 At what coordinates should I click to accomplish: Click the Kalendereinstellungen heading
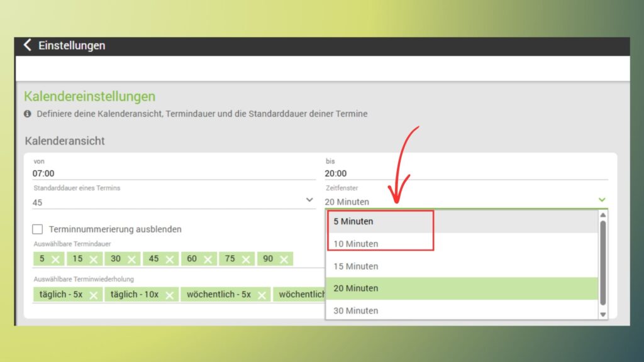click(89, 96)
